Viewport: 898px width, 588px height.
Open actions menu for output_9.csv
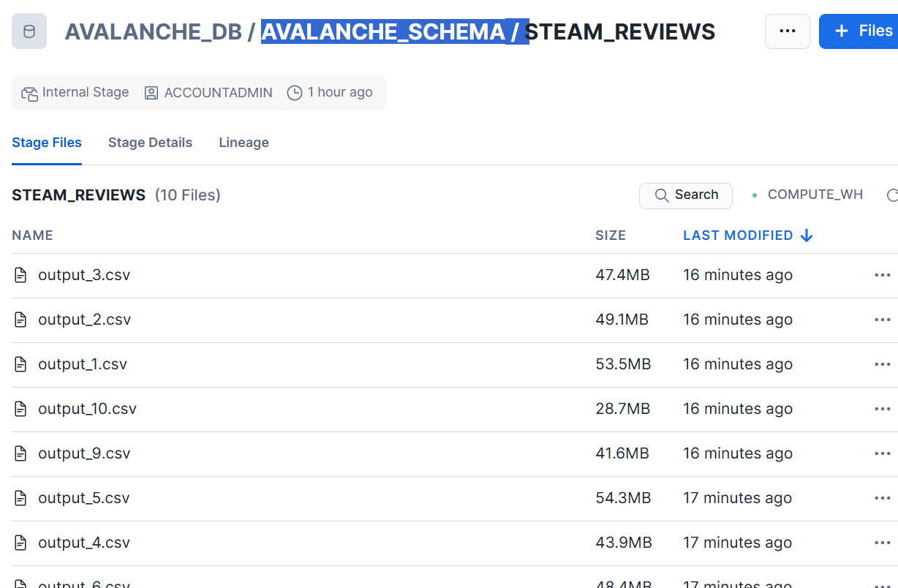882,454
